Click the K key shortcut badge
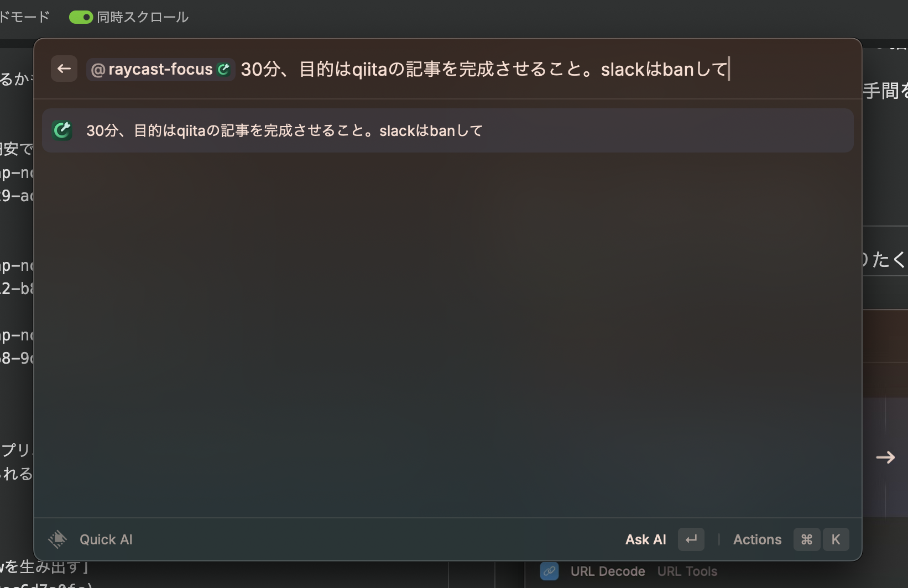 click(836, 539)
